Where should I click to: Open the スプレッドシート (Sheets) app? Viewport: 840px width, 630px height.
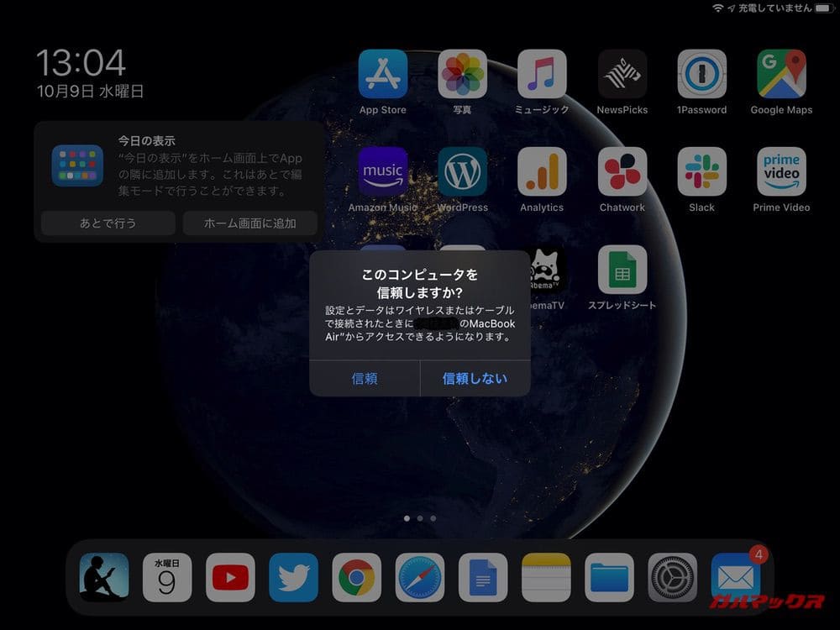coord(622,270)
